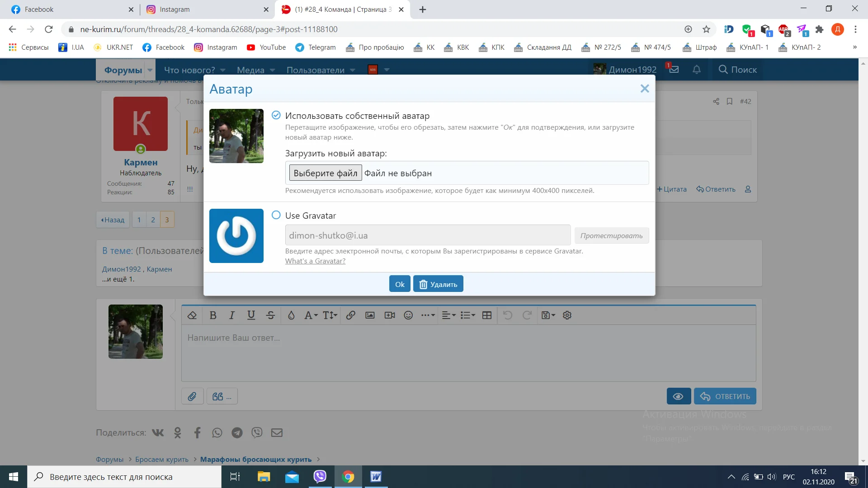Click the Insert image icon

click(x=370, y=315)
